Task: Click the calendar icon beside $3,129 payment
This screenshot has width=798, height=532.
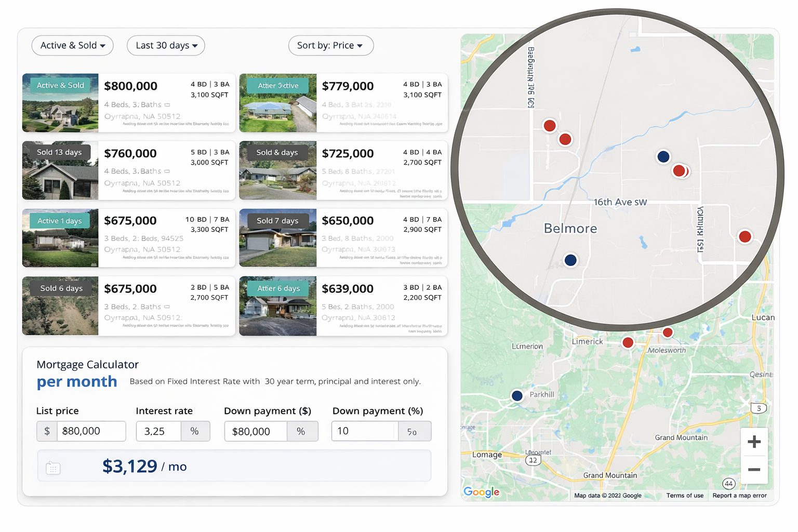Action: click(53, 468)
